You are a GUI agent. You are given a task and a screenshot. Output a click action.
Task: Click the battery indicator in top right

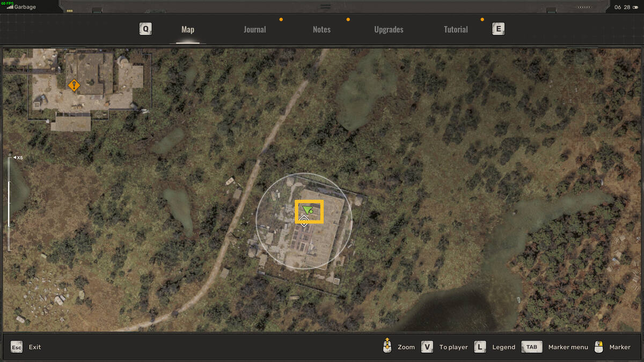(x=635, y=7)
